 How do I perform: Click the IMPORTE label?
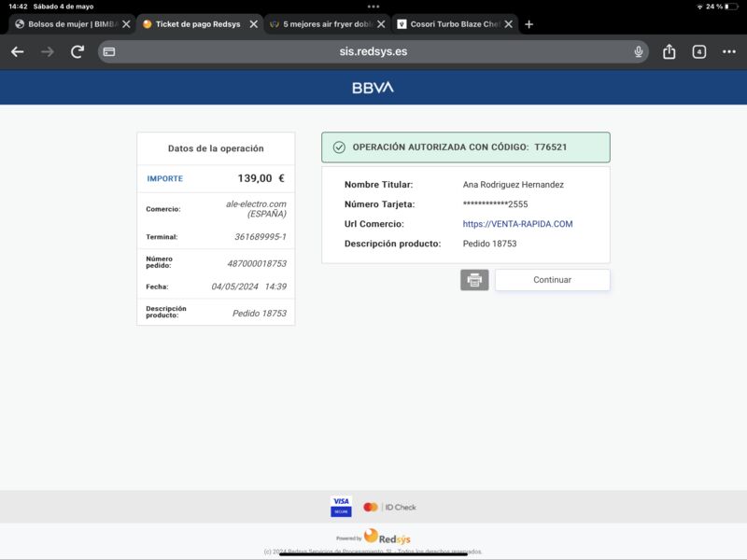[x=165, y=178]
